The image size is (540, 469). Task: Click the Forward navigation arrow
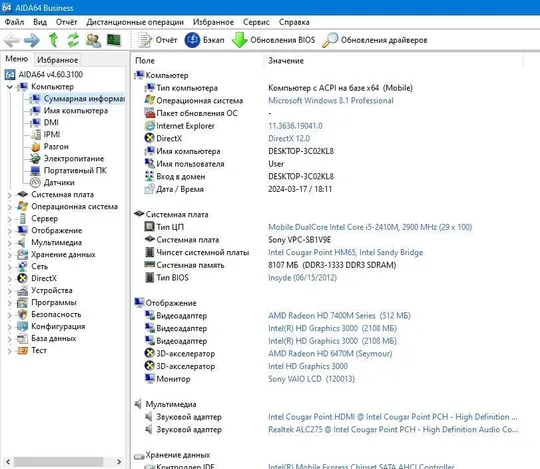[32, 40]
